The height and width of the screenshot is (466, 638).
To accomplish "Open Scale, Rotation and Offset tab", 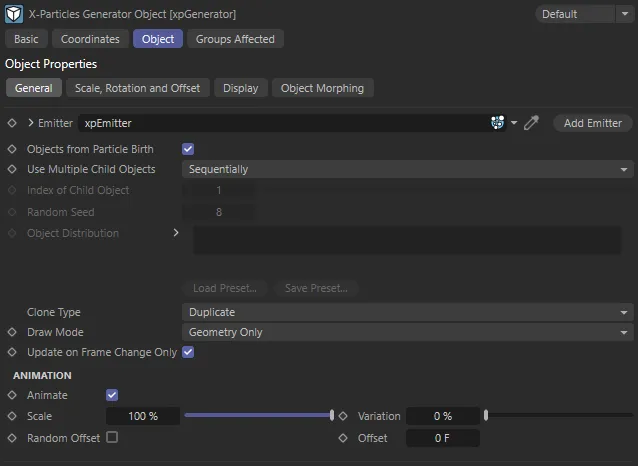I will pyautogui.click(x=138, y=88).
